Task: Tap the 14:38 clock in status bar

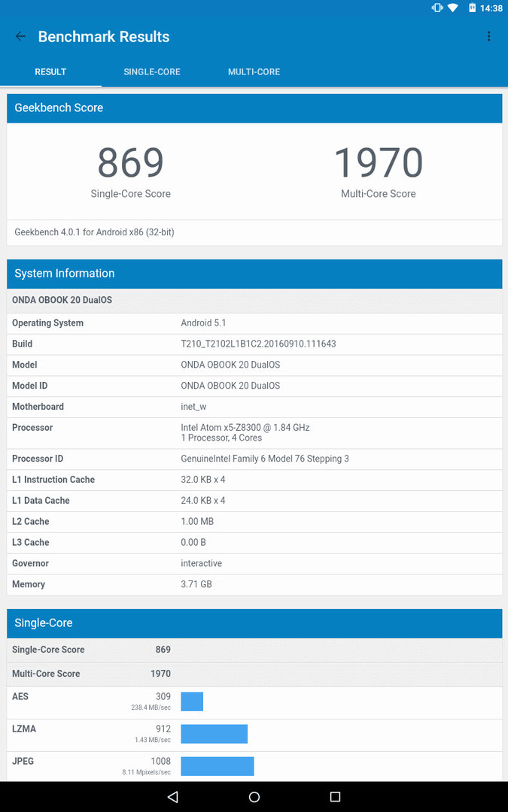Action: 491,8
